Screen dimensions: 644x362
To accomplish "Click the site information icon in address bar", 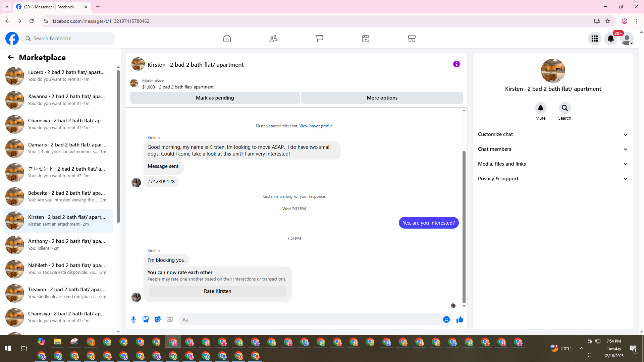I will point(46,21).
